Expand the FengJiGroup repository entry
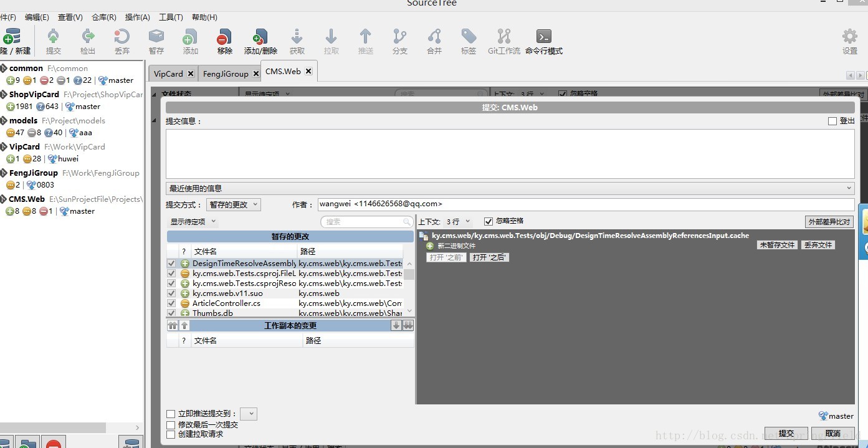 tap(4, 173)
